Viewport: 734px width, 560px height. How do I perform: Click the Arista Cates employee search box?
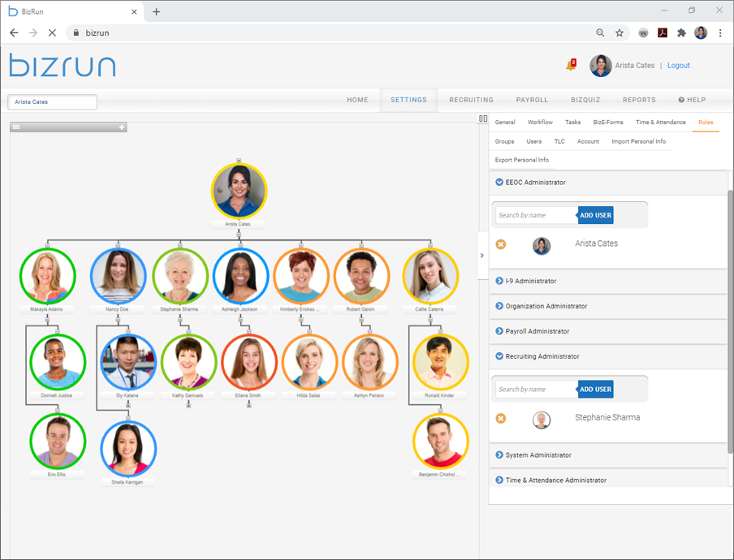(53, 101)
